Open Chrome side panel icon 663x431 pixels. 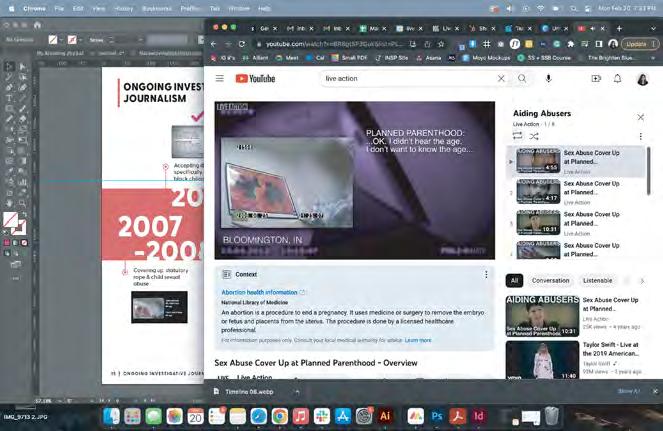599,44
